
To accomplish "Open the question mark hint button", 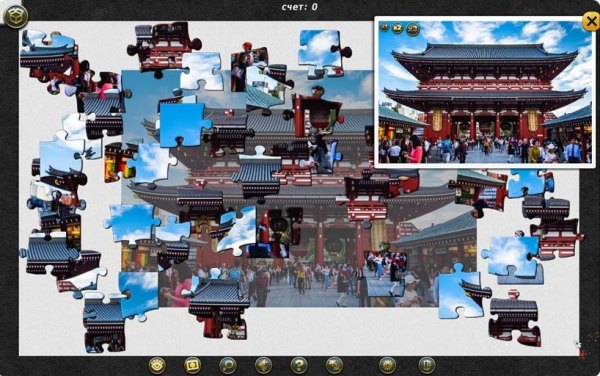I will (x=299, y=365).
